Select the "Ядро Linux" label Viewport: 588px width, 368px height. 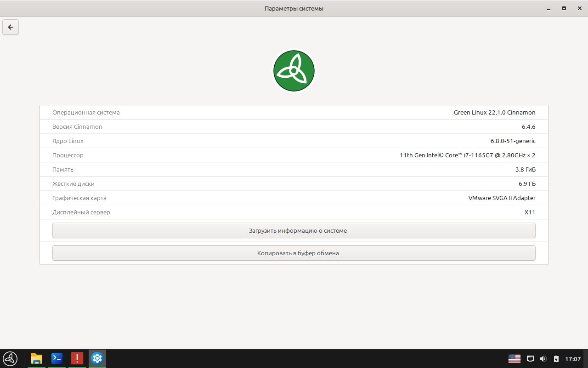[68, 141]
